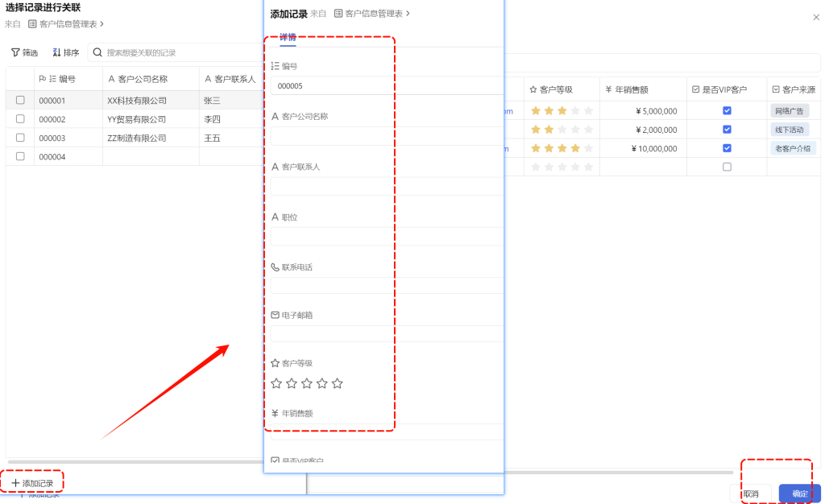Click the 编号 column header
The image size is (825, 504).
[68, 79]
